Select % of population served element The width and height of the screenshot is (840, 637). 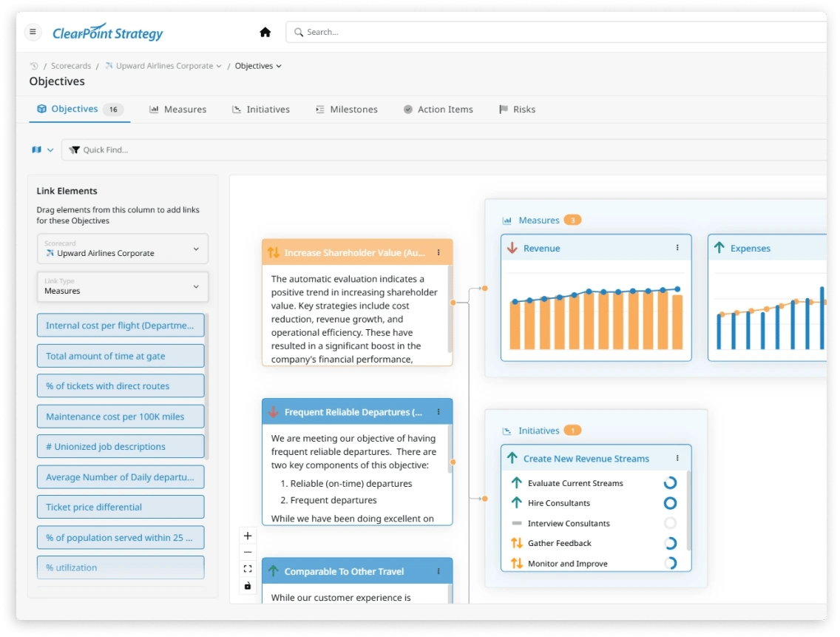coord(121,538)
